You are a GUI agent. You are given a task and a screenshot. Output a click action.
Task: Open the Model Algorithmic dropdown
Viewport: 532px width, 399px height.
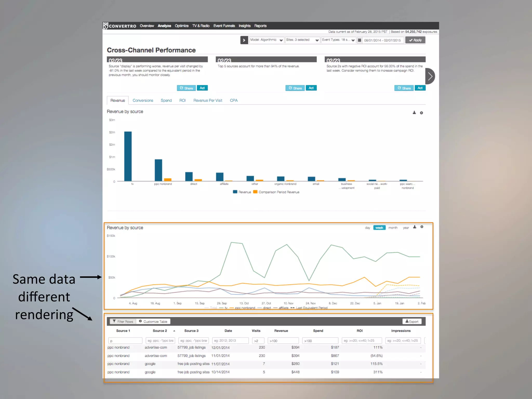coord(266,40)
